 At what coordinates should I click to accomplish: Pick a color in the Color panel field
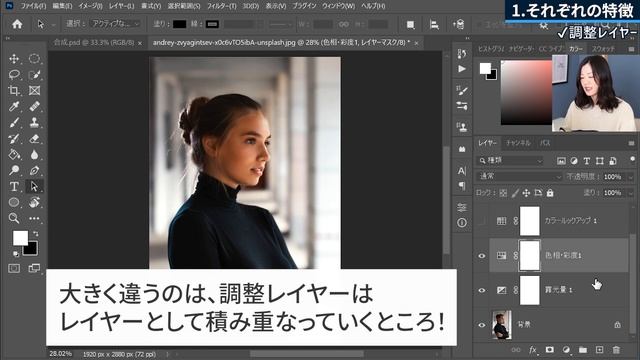pos(526,92)
